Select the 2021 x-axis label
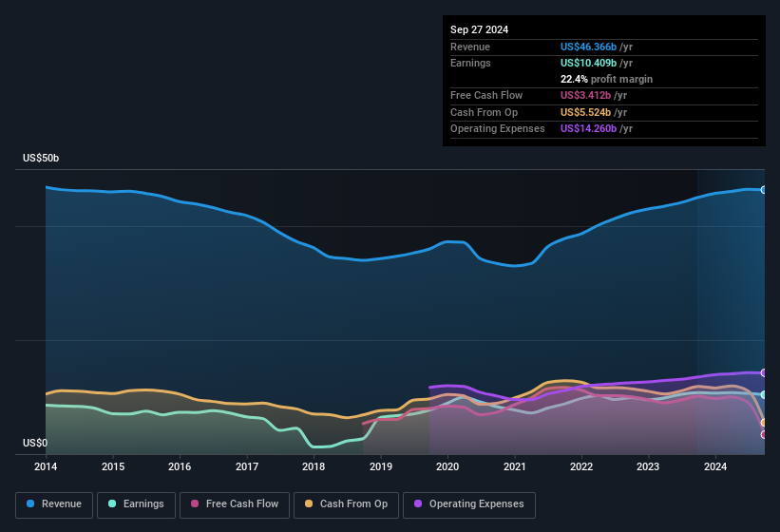Screen dimensions: 780x532 point(514,466)
